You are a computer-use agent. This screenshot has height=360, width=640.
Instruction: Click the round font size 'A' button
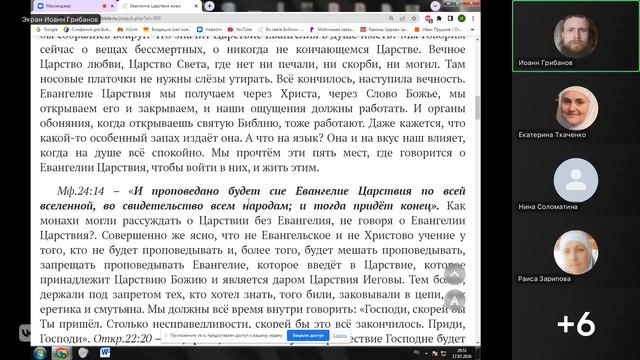(454, 300)
